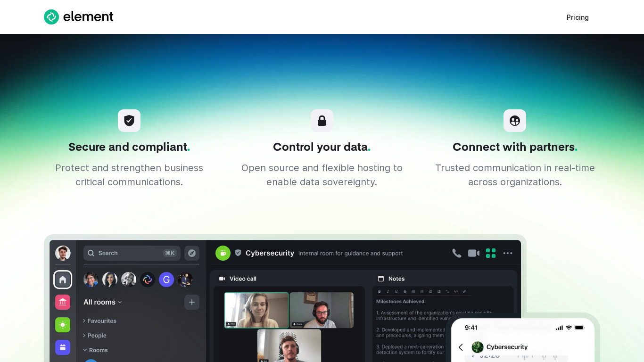The width and height of the screenshot is (644, 362).
Task: Click the Secure and compliant heading
Action: (x=129, y=147)
